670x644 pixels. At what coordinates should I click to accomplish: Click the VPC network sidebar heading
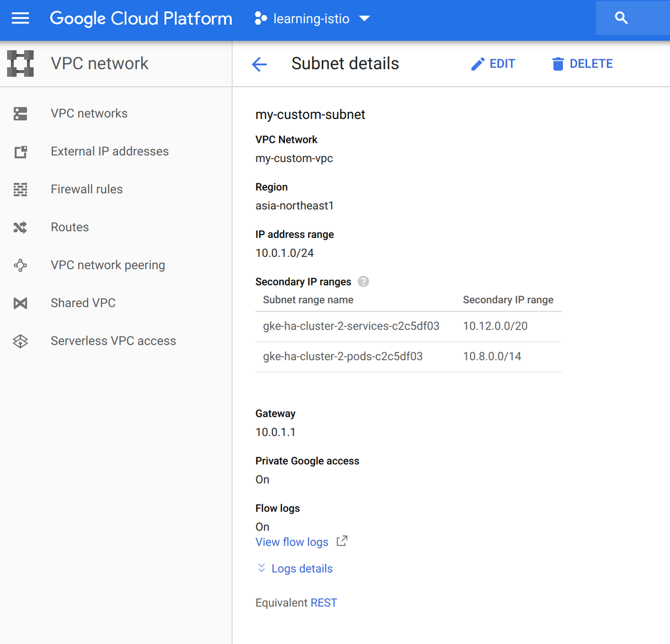(99, 64)
